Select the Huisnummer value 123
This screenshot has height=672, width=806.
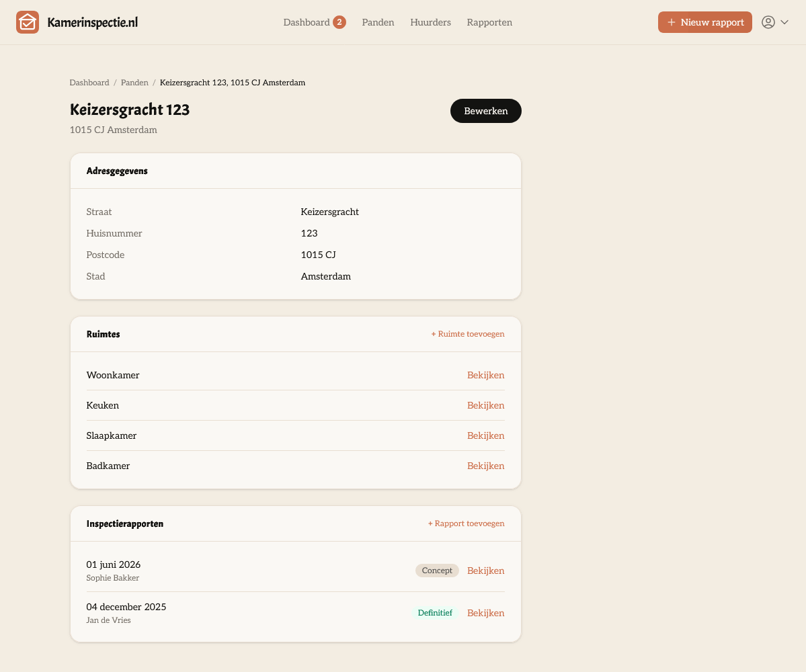click(x=309, y=233)
